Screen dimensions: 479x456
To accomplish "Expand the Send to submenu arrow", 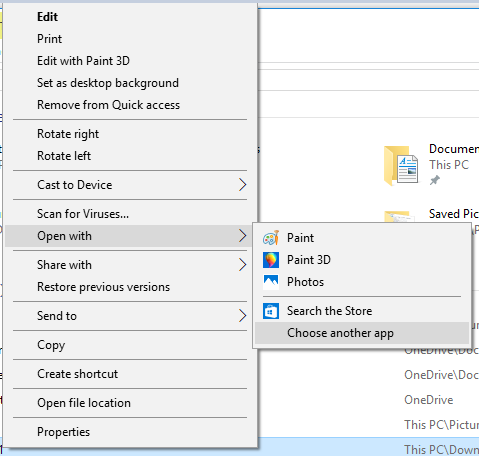I will pos(243,316).
